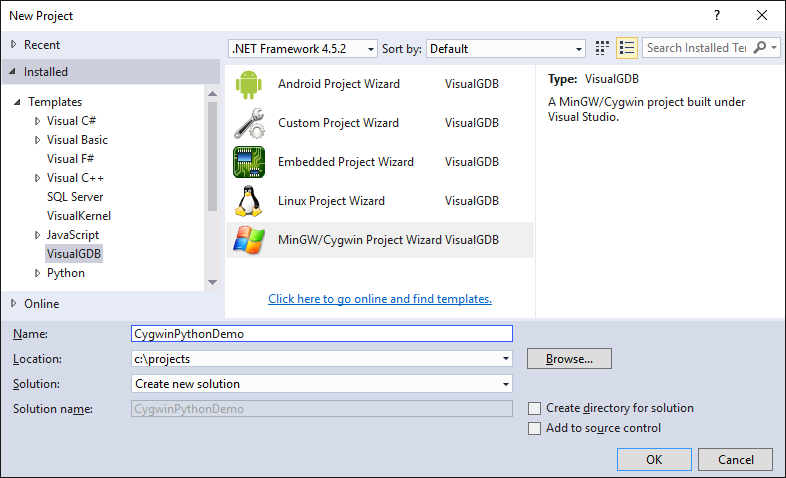Click the template tree scrollbar thumb

(213, 156)
